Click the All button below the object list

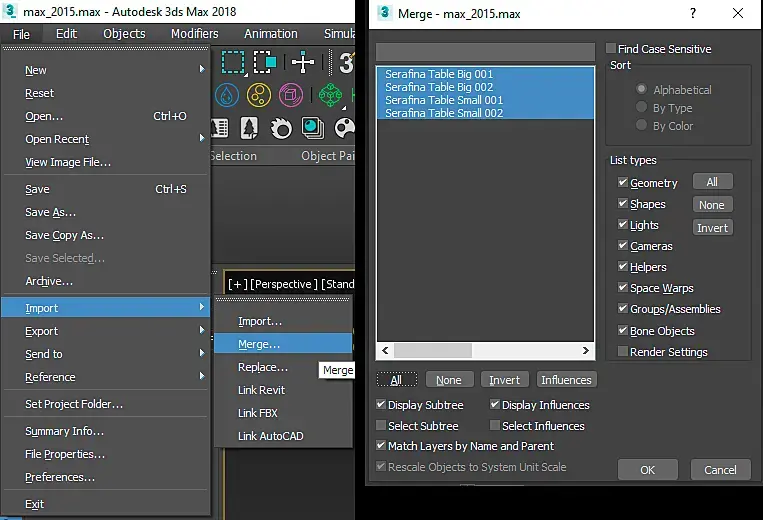tap(397, 380)
